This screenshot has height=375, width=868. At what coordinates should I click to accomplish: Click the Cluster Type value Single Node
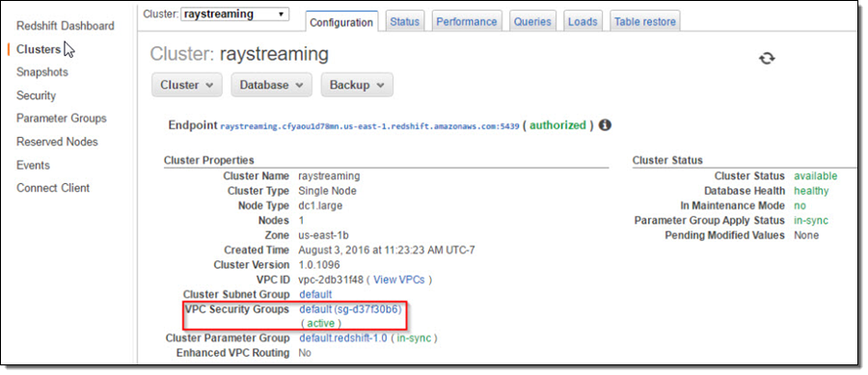click(327, 191)
